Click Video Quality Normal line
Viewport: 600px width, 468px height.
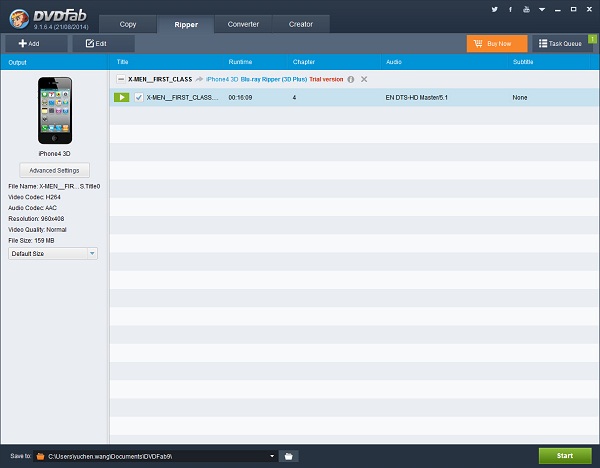point(38,230)
